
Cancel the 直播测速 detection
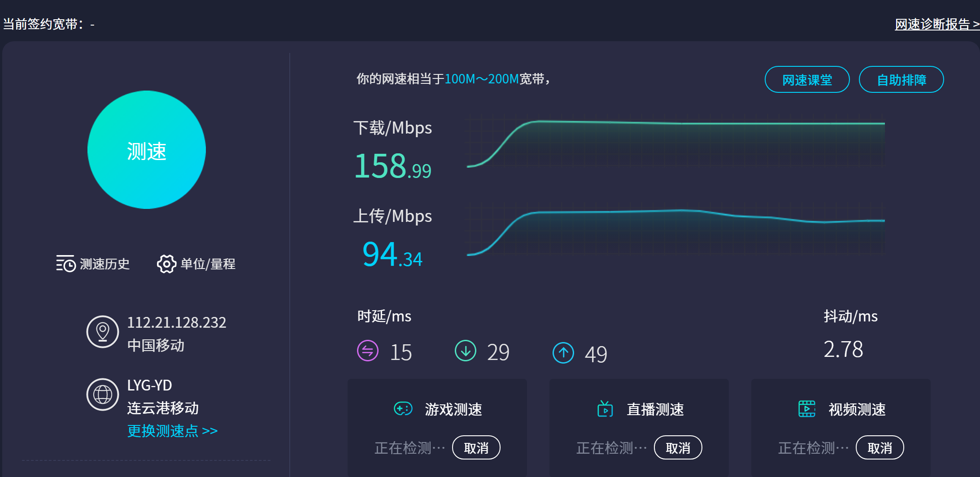coord(678,448)
